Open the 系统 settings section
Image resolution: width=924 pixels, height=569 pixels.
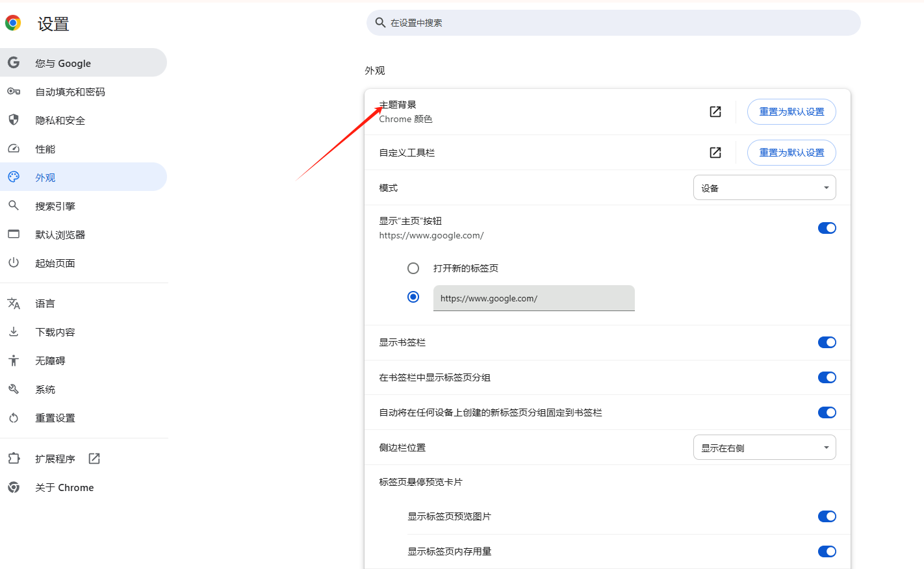tap(83, 389)
